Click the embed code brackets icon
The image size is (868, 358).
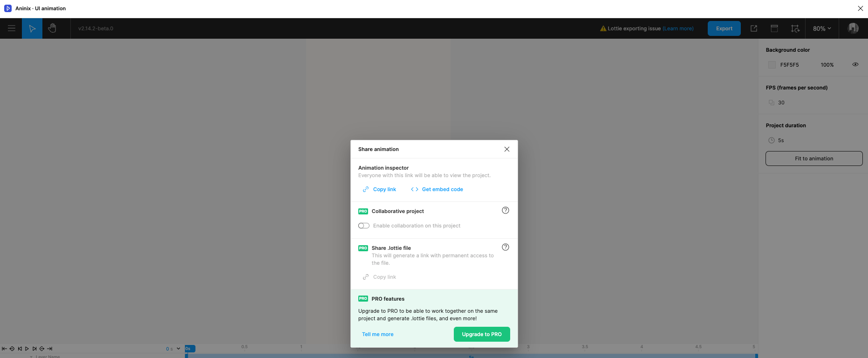pos(415,189)
